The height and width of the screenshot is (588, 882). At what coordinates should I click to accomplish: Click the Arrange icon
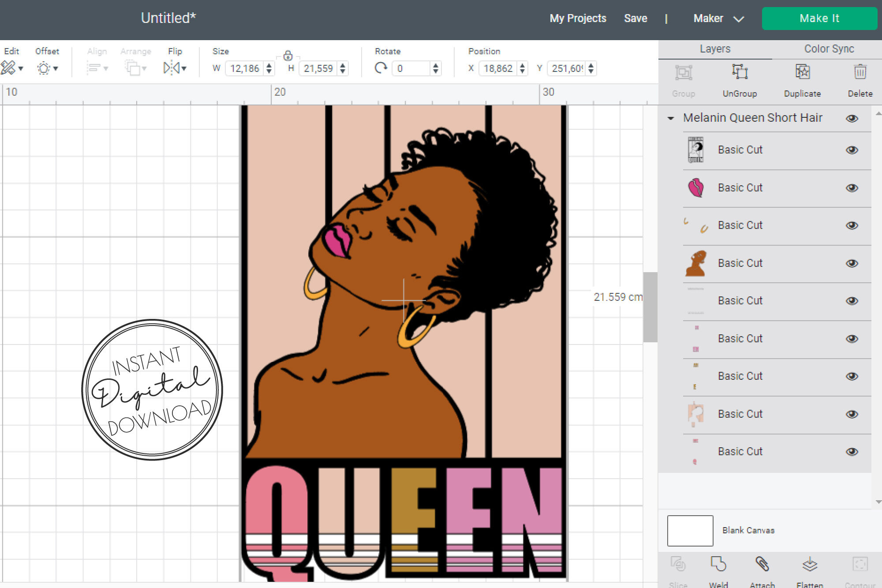click(132, 68)
